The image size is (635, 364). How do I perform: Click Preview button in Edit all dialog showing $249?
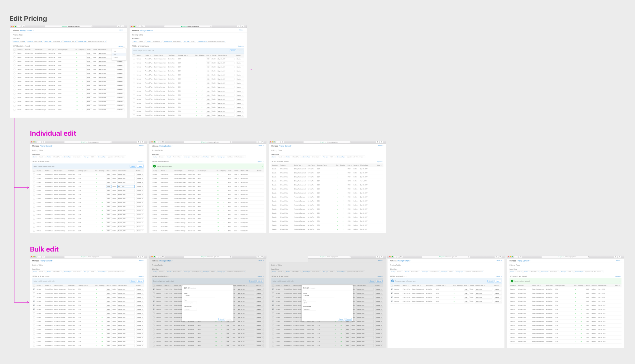pos(348,319)
